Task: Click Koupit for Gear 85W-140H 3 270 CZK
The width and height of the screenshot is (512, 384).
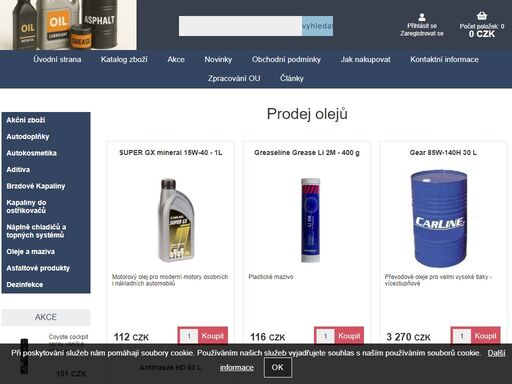Action: coord(485,336)
